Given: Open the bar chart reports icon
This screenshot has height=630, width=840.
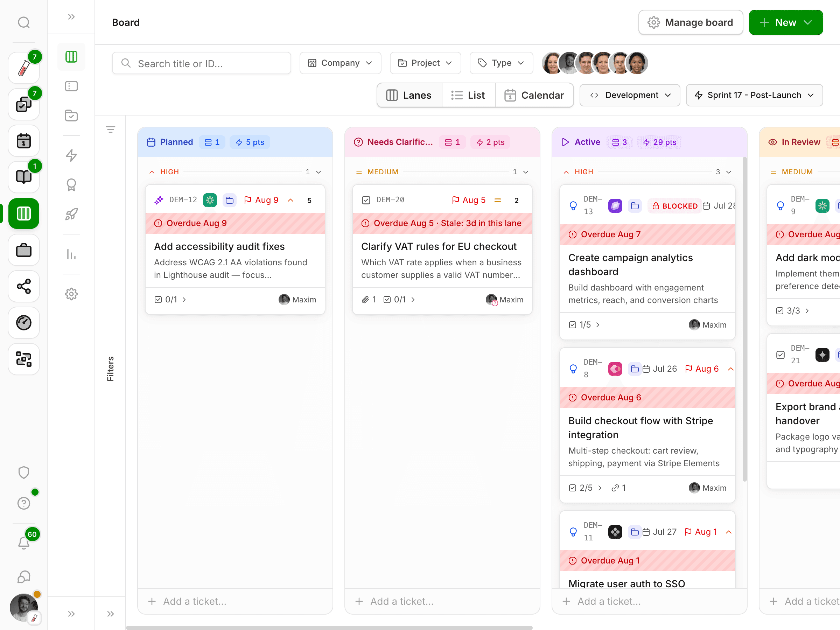Looking at the screenshot, I should coord(71,254).
